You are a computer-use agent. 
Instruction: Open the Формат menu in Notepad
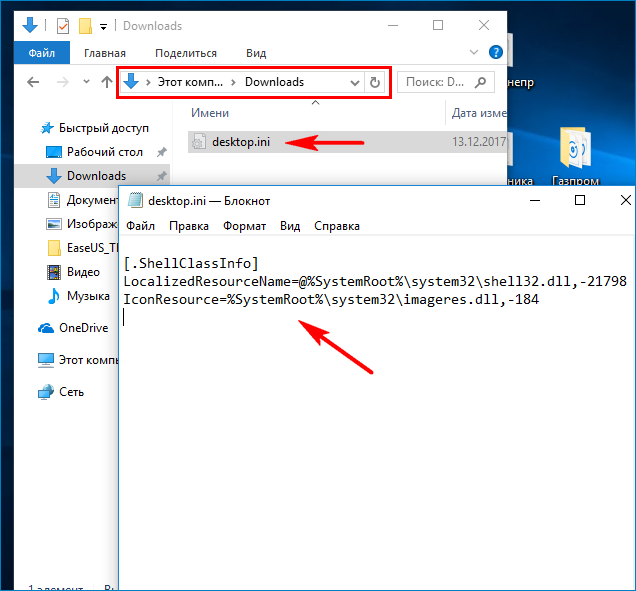pyautogui.click(x=244, y=226)
